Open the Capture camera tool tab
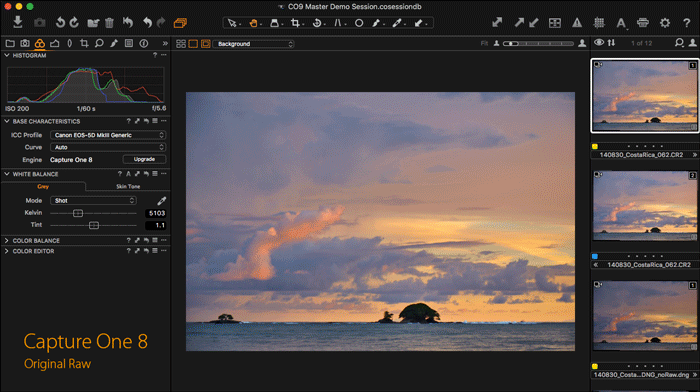 [x=25, y=43]
